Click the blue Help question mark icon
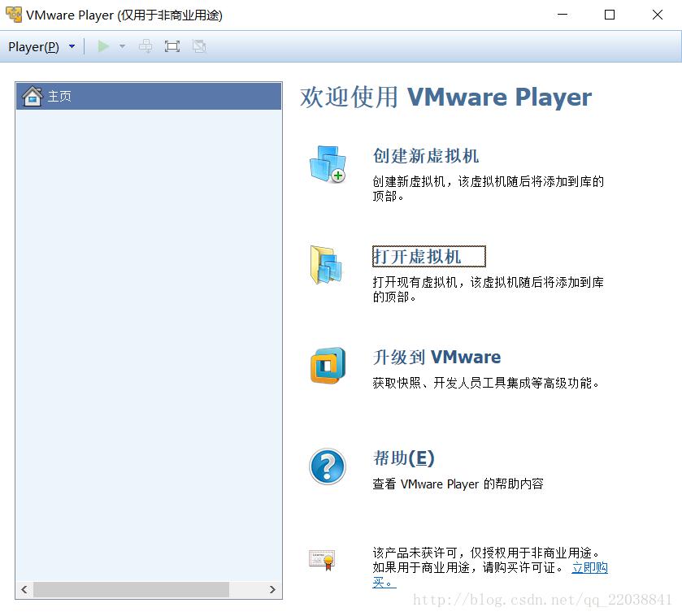The image size is (682, 616). click(327, 466)
